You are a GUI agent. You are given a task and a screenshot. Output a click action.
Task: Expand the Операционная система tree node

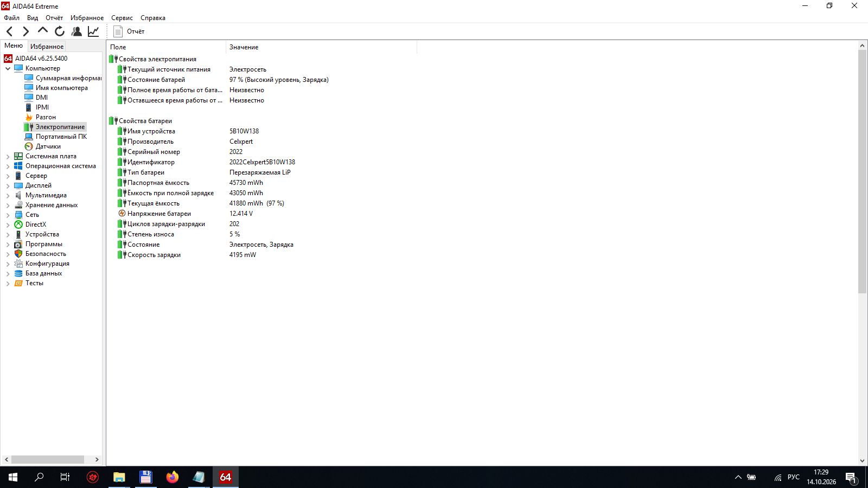(8, 166)
